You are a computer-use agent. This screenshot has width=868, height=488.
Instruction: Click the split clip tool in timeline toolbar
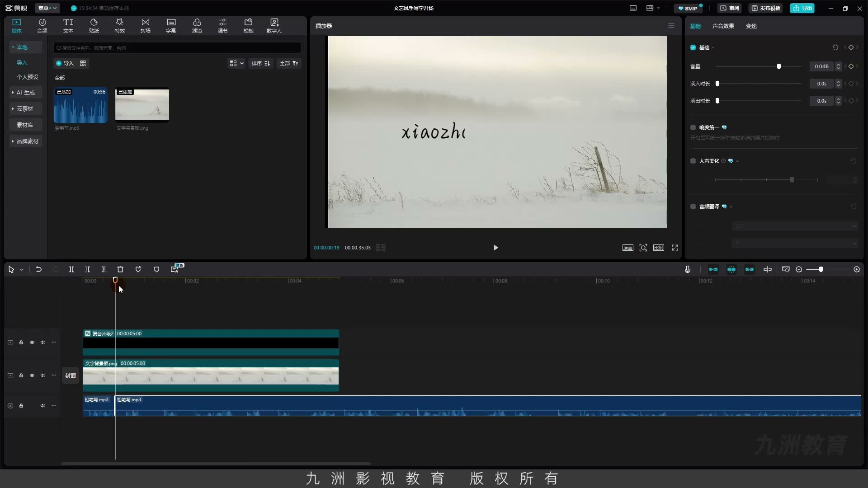tap(71, 269)
